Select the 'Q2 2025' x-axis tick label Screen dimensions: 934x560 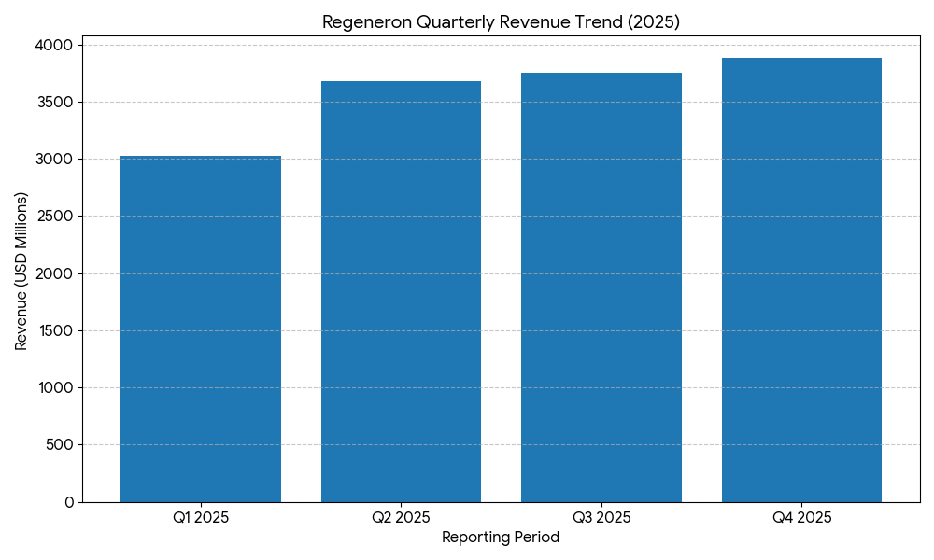401,518
